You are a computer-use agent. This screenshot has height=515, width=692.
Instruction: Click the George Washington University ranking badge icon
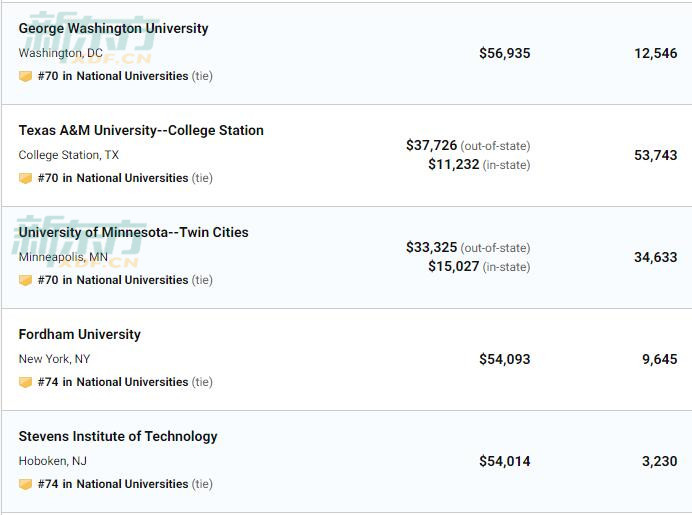[x=25, y=76]
